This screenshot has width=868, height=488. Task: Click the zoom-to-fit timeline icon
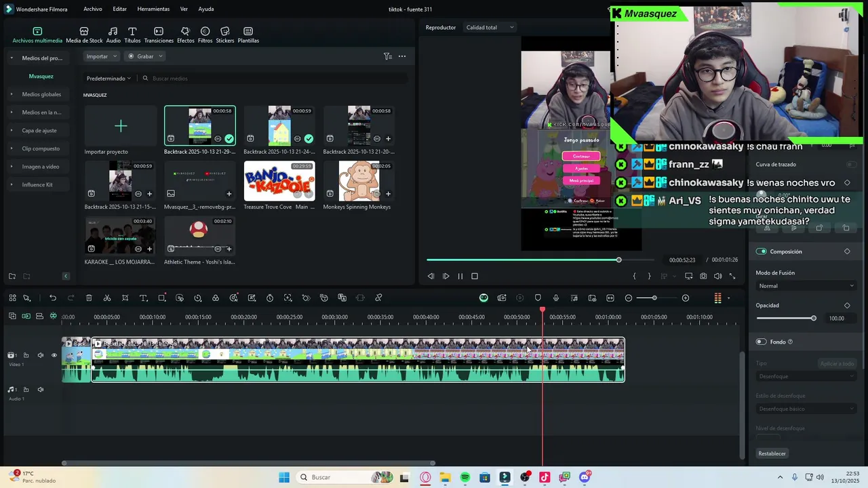coord(610,298)
